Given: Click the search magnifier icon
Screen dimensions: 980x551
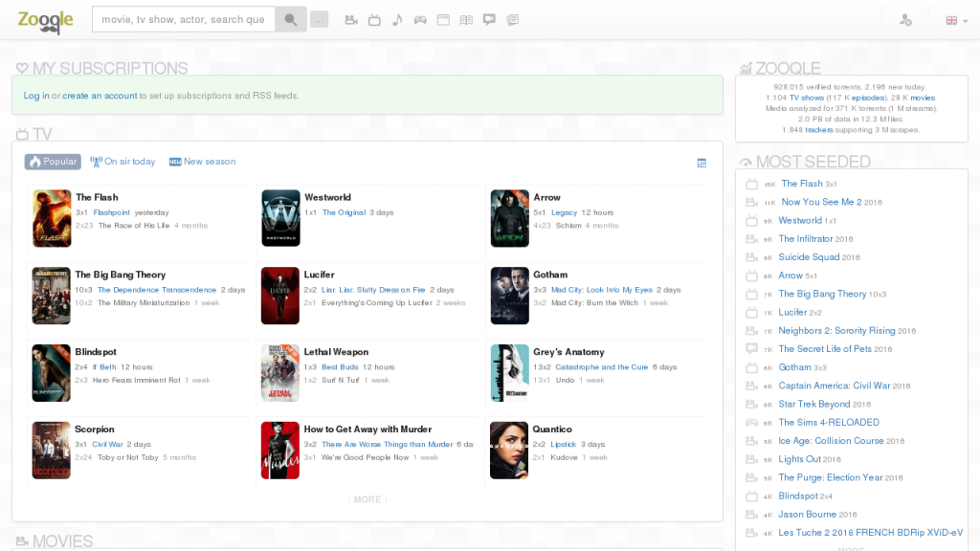Looking at the screenshot, I should click(291, 19).
